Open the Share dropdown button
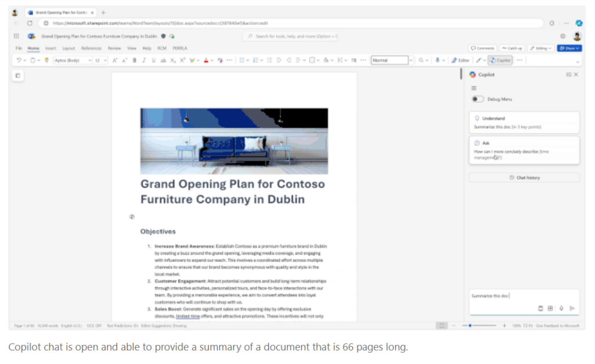The image size is (595, 364). pyautogui.click(x=569, y=48)
